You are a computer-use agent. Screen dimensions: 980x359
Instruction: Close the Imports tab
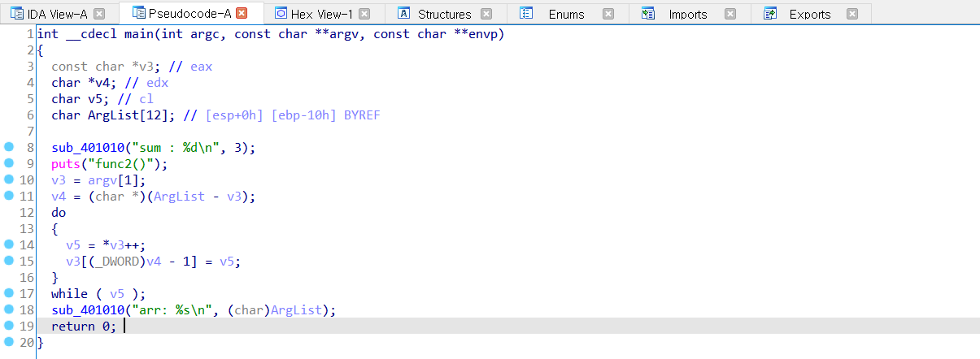(x=730, y=14)
